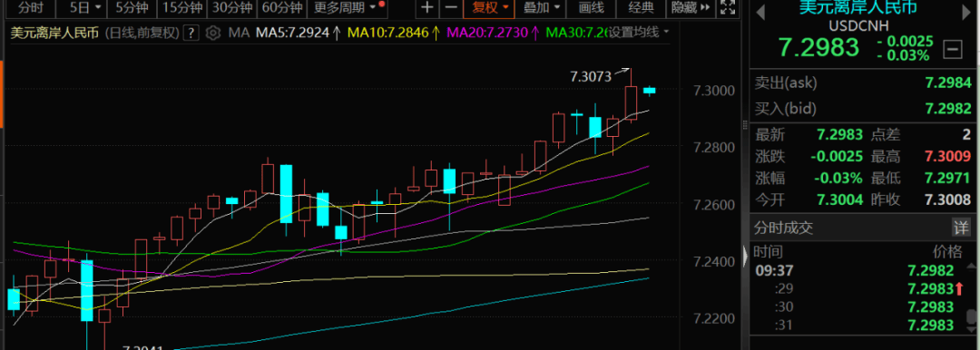The width and height of the screenshot is (980, 350).
Task: Click the candlestick marked high 7.3073
Action: click(x=632, y=95)
